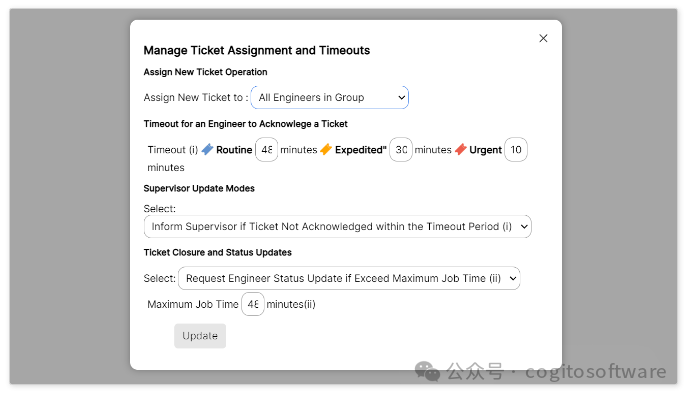Click the Update button
The image size is (689, 399).
tap(200, 336)
